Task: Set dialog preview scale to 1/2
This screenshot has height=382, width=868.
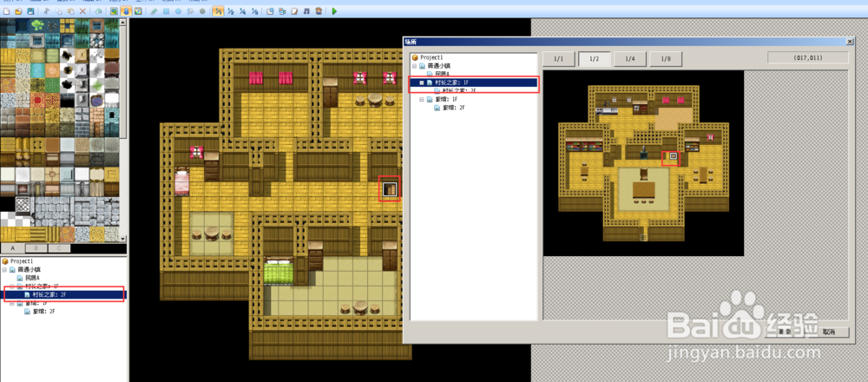Action: click(595, 59)
